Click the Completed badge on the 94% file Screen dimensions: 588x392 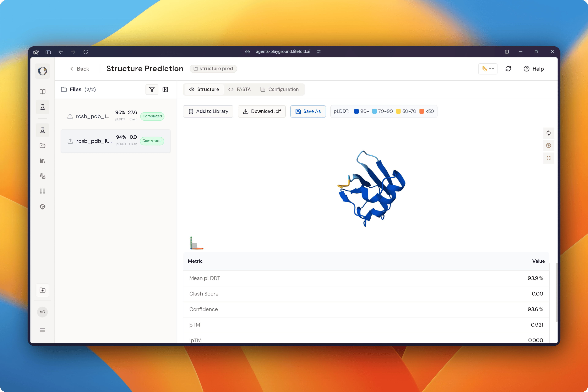(x=152, y=141)
